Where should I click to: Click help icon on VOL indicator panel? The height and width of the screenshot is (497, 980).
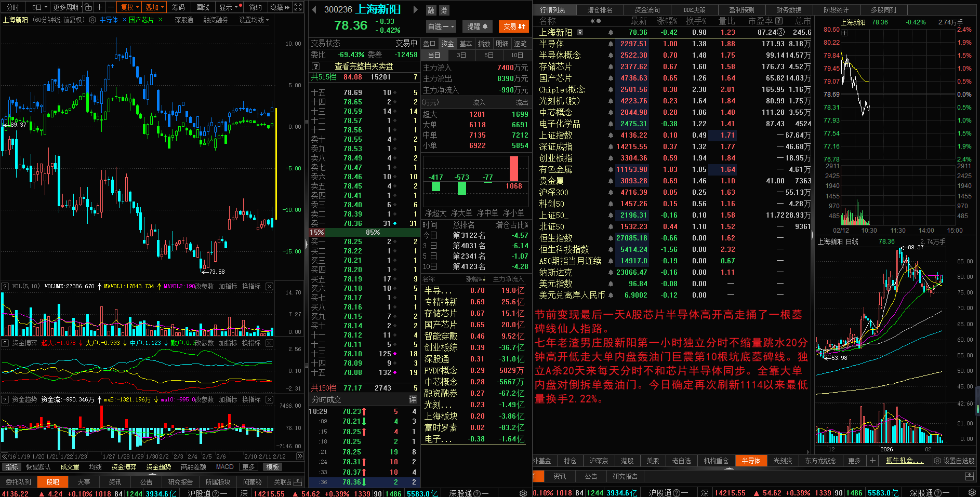pos(5,286)
